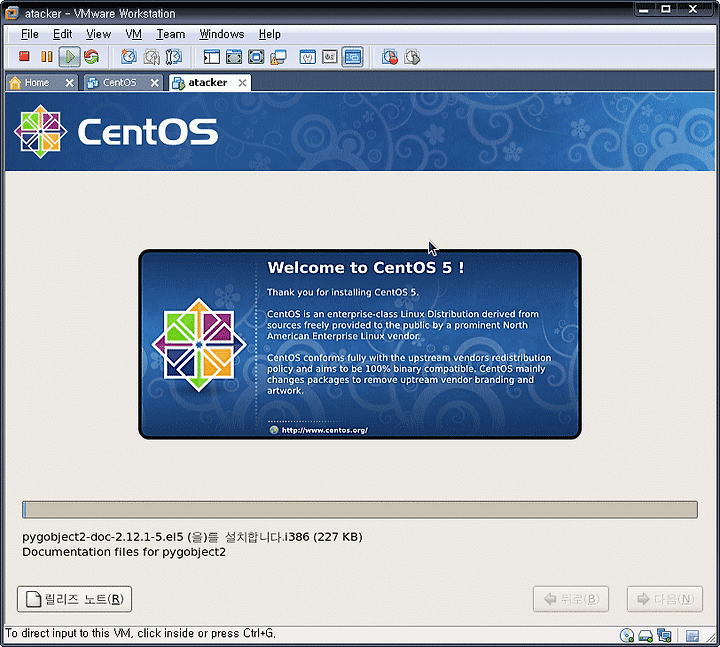Viewport: 720px width, 647px height.
Task: Click the Welcome to CentOS 5 banner image
Action: (360, 344)
